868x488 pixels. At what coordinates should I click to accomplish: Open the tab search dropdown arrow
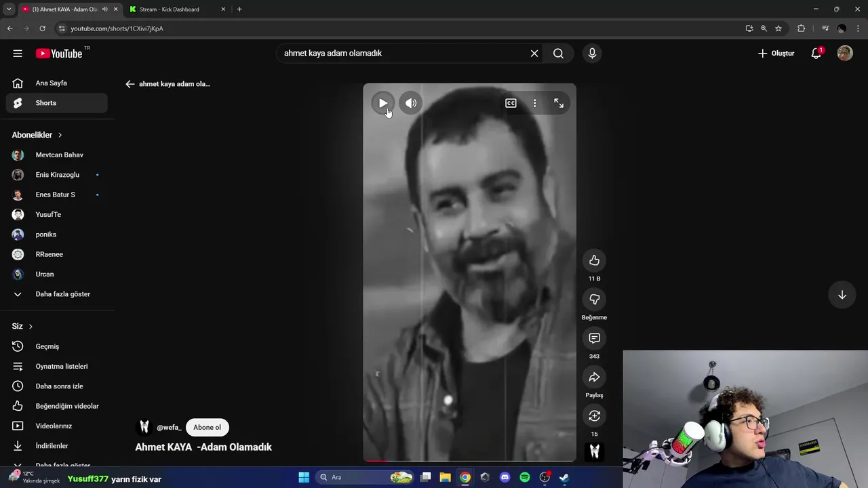click(9, 9)
